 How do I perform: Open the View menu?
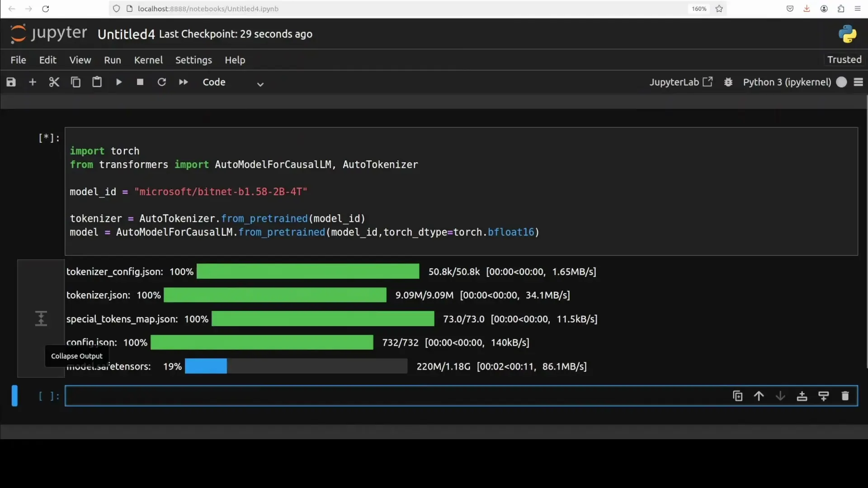(80, 60)
